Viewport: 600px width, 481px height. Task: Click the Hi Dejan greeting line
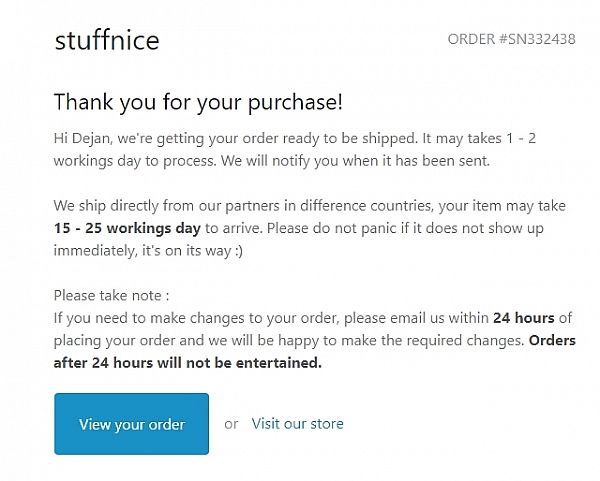click(295, 139)
